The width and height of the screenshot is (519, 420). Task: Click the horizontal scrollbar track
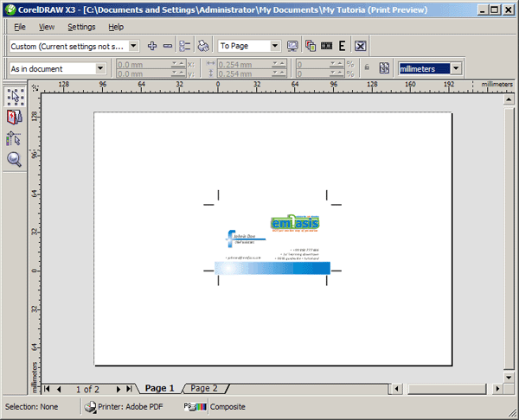tap(447, 389)
